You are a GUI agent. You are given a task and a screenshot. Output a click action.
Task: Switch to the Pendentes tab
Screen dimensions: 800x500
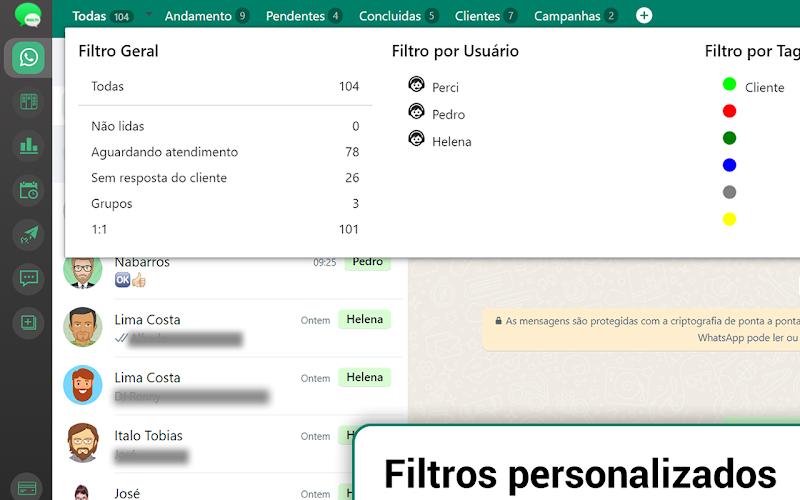click(x=304, y=16)
